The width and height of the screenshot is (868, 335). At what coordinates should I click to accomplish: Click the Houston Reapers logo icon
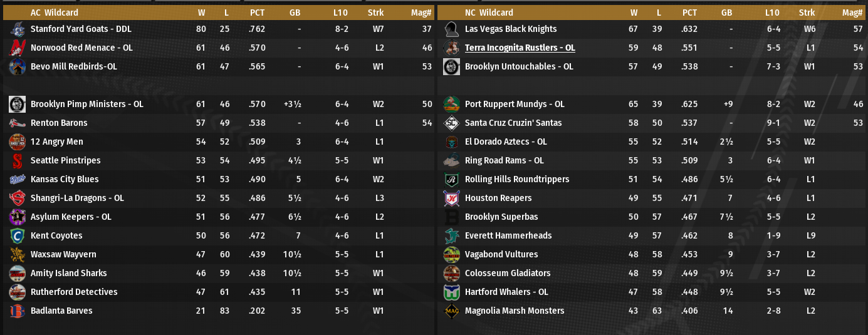451,198
